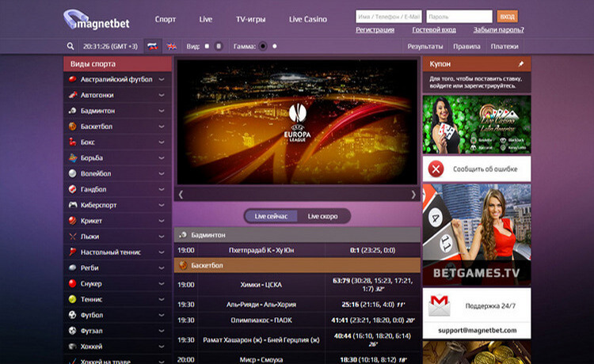The height and width of the screenshot is (364, 594).
Task: Expand Бадминтон sidebar chevron
Action: click(162, 111)
